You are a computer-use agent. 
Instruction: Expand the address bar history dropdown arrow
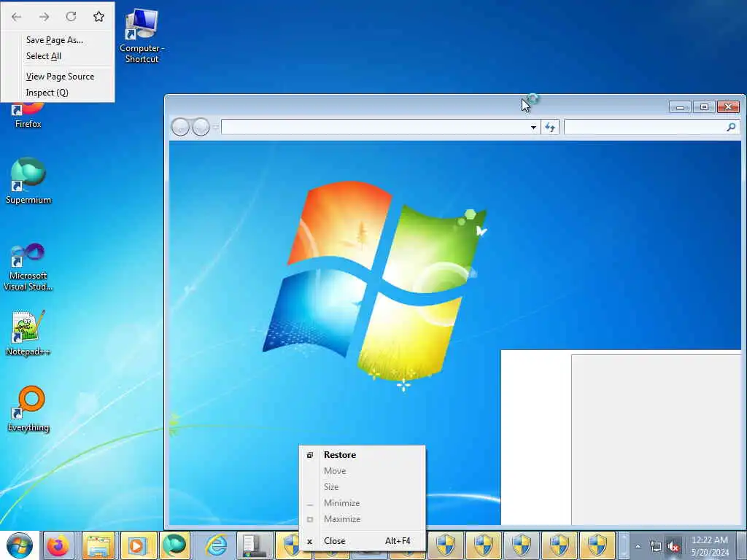[x=533, y=127]
